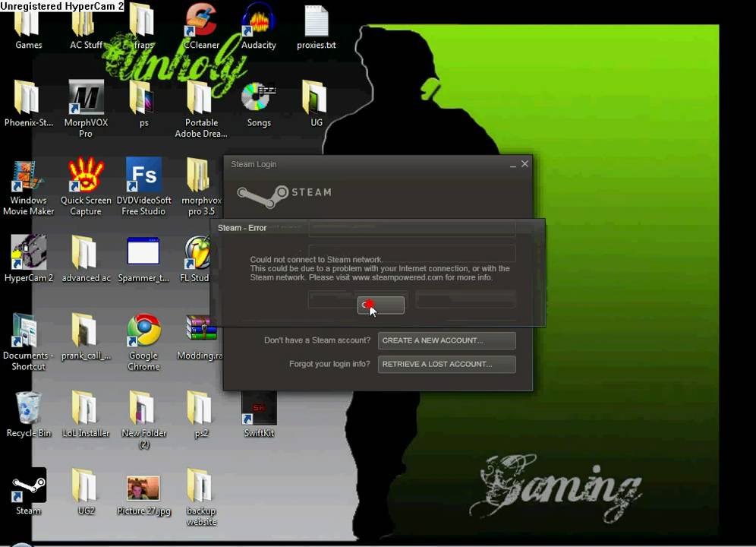
Task: Open the Picture 27.jpg thumbnail
Action: [x=143, y=495]
